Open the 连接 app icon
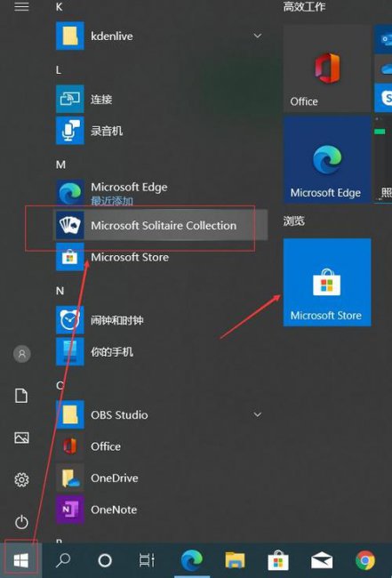Image resolution: width=392 pixels, height=578 pixels. [x=70, y=99]
